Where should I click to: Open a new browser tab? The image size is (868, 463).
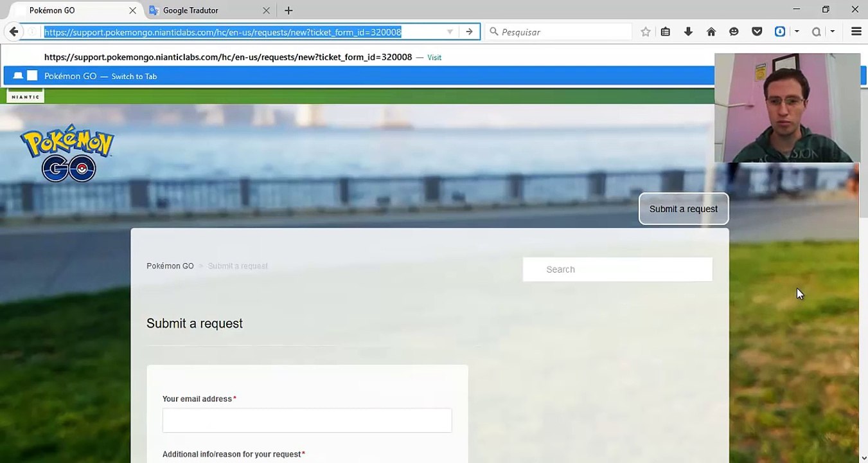pos(288,10)
